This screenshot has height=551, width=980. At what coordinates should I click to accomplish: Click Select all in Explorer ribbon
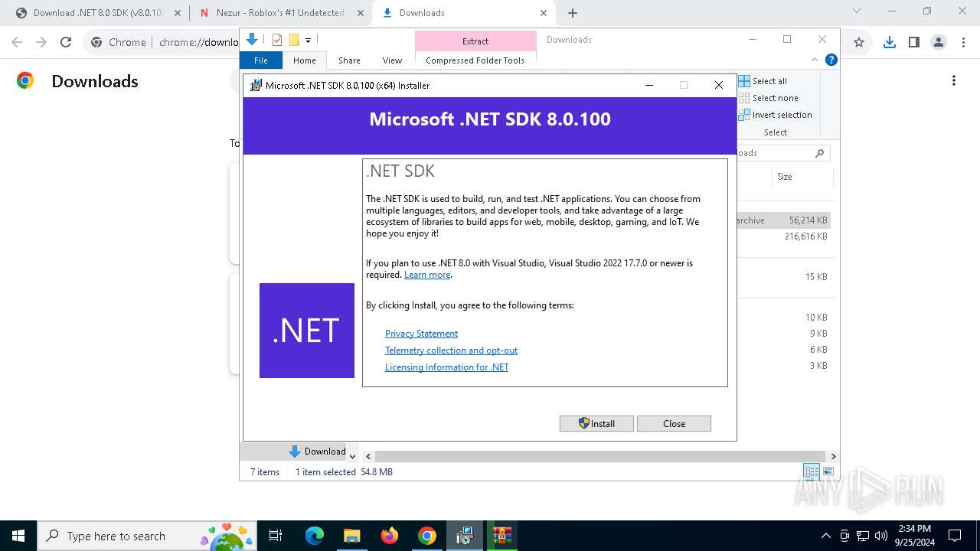pos(763,81)
